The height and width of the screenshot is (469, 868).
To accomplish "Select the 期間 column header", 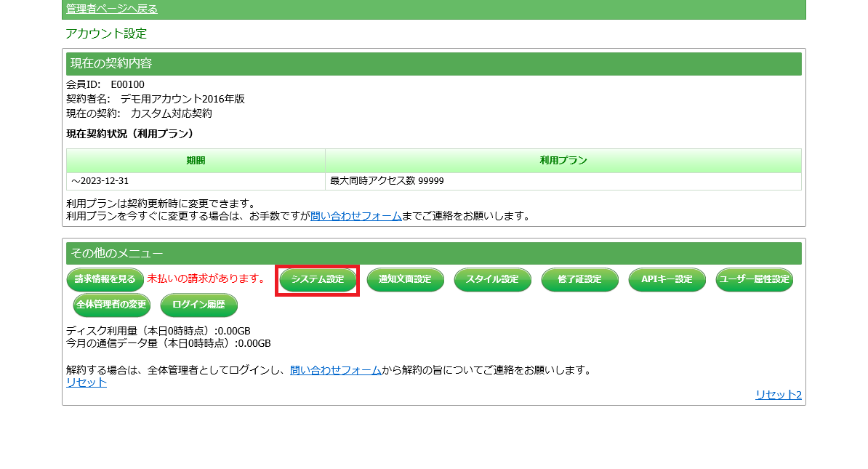I will [x=196, y=161].
